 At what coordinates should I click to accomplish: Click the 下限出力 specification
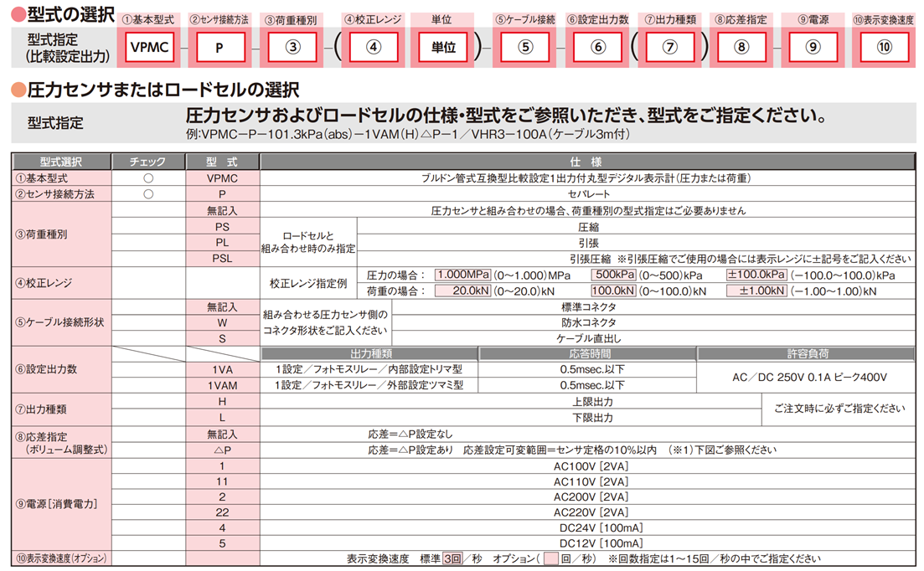(592, 417)
